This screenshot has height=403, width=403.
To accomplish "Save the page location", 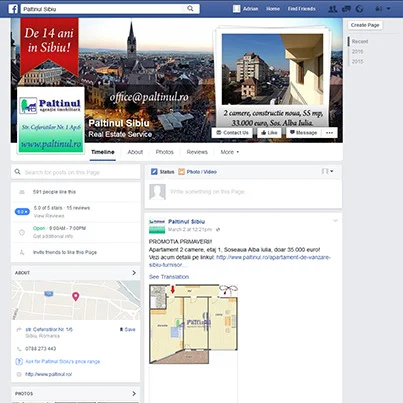I will coord(128,329).
